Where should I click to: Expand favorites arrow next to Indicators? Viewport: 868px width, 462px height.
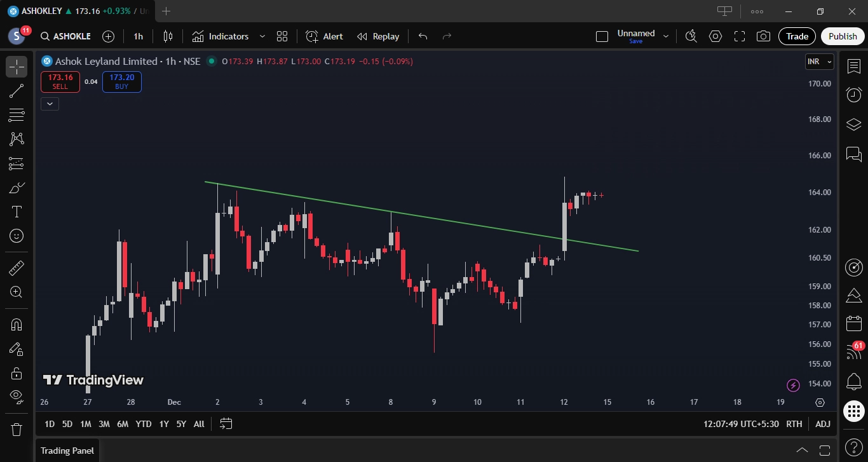tap(262, 36)
